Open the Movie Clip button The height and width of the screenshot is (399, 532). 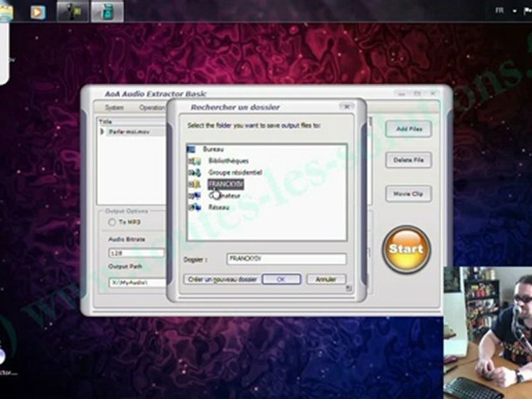click(x=409, y=194)
